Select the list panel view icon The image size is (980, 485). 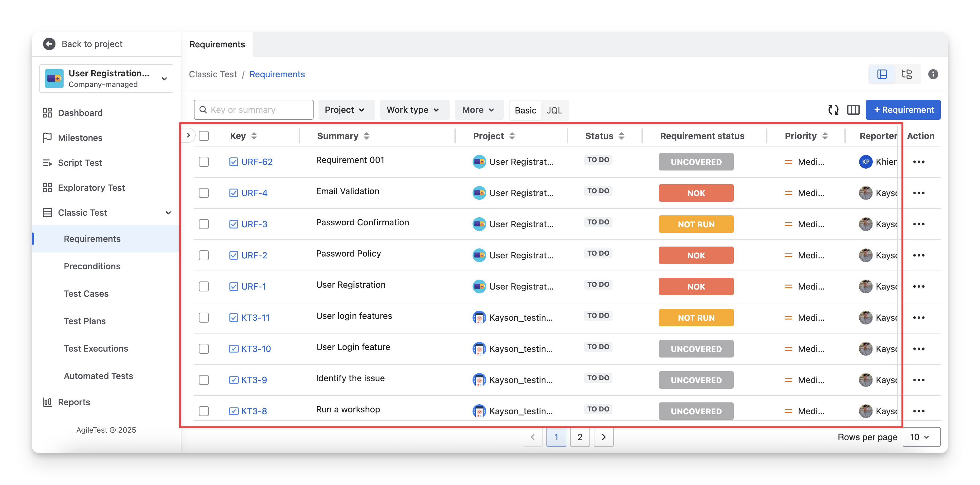(x=882, y=74)
